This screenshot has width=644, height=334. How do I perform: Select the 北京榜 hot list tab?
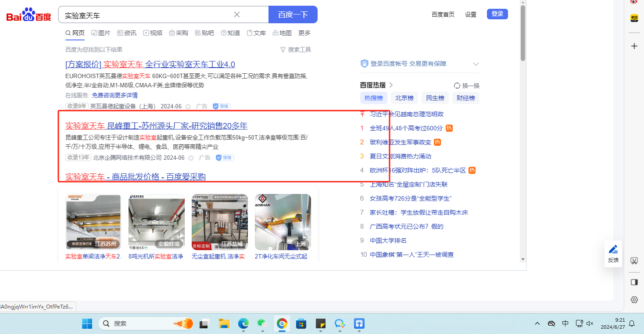(404, 98)
